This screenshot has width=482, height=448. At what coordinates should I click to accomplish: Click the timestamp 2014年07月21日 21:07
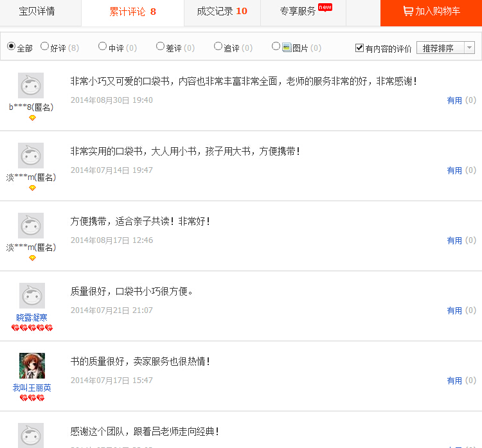(112, 310)
